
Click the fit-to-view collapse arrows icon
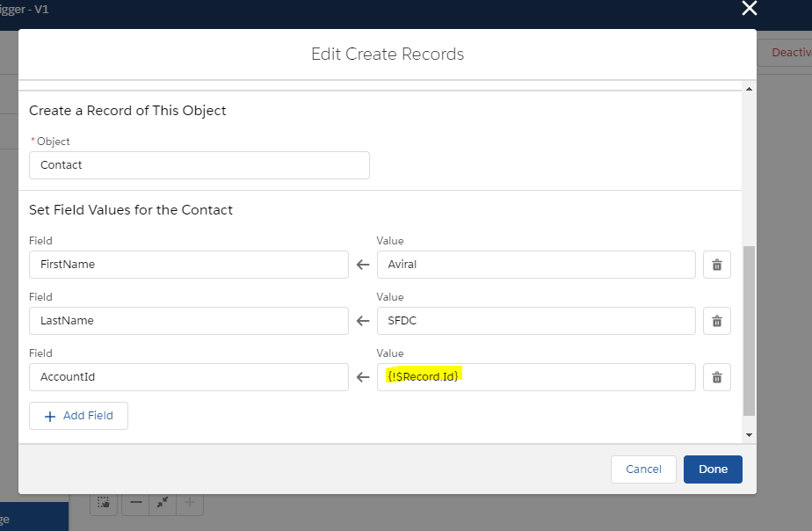pos(163,502)
